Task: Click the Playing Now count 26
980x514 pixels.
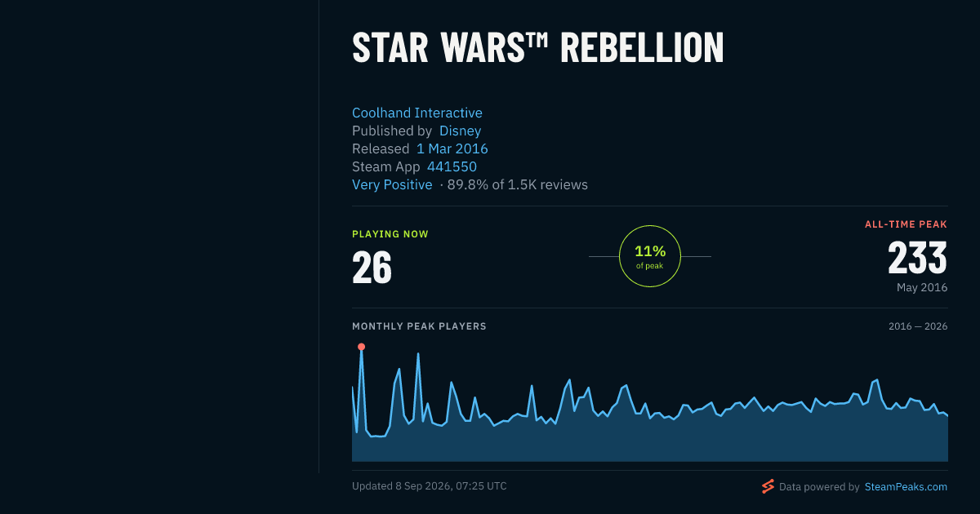Action: coord(372,267)
